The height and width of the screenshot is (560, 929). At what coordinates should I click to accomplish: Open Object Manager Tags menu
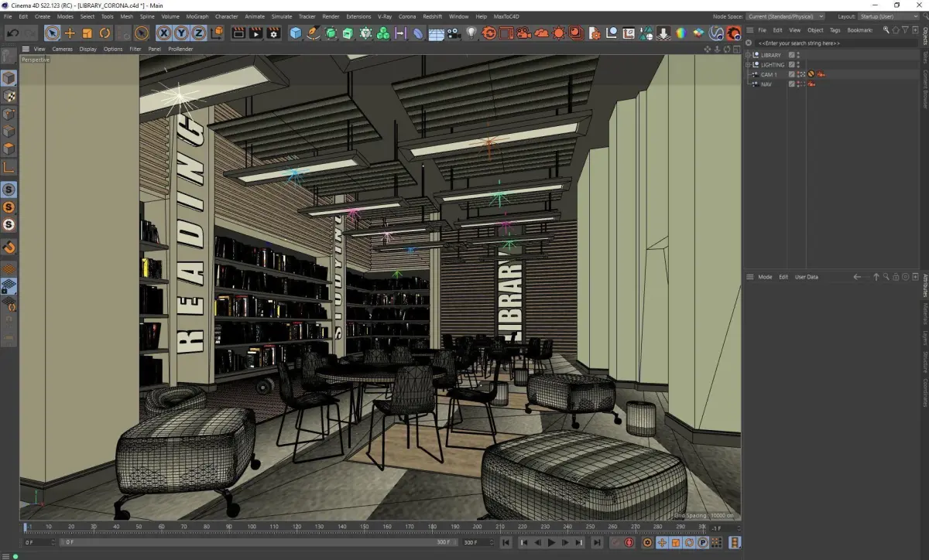pos(835,30)
